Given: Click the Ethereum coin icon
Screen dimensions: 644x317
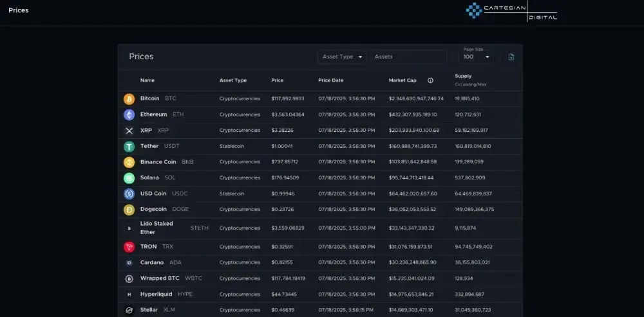Looking at the screenshot, I should [129, 115].
